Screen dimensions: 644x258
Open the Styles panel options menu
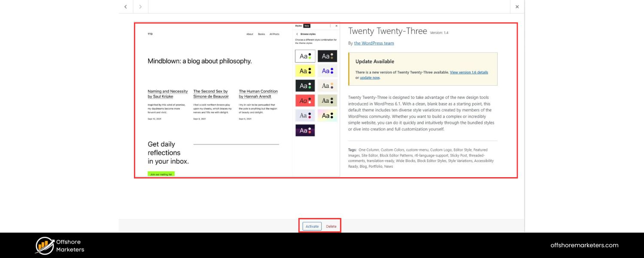(x=331, y=26)
